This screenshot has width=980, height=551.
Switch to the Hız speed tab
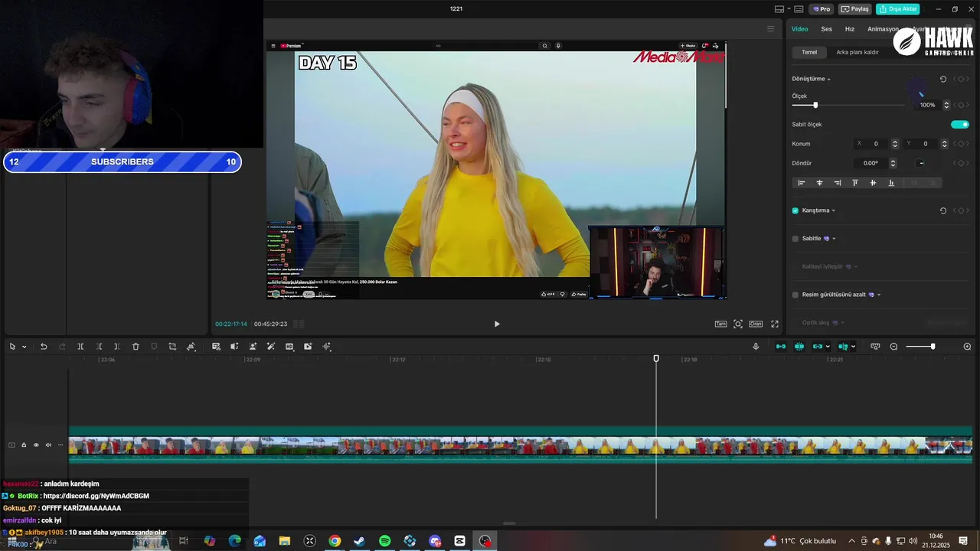click(x=850, y=29)
